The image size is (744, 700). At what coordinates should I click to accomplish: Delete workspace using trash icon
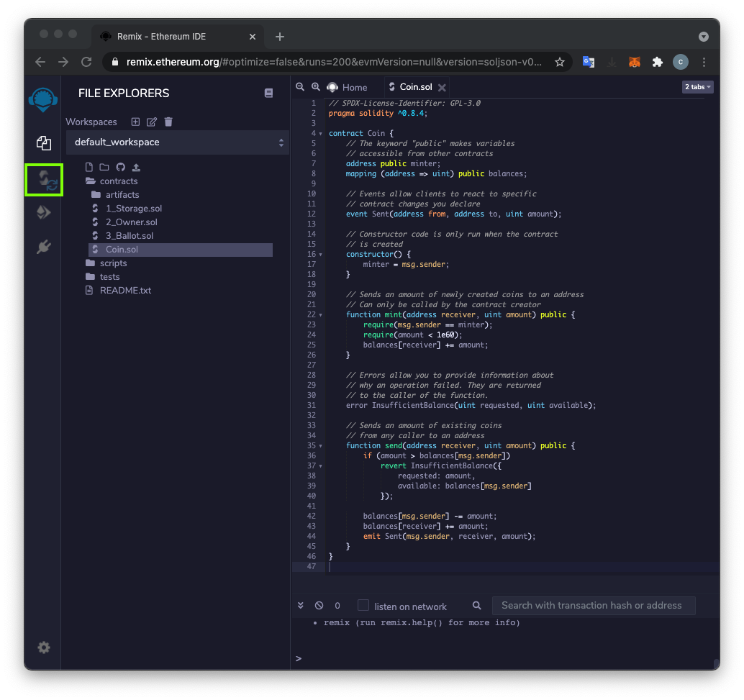tap(168, 122)
